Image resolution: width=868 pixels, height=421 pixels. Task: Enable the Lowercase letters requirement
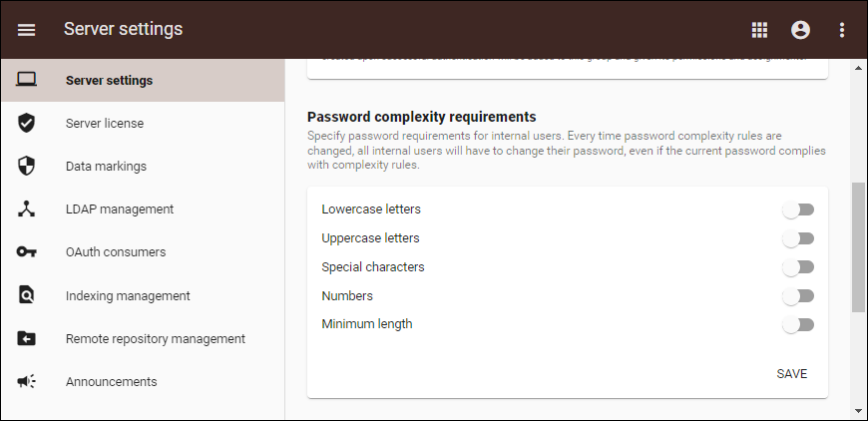click(x=798, y=210)
